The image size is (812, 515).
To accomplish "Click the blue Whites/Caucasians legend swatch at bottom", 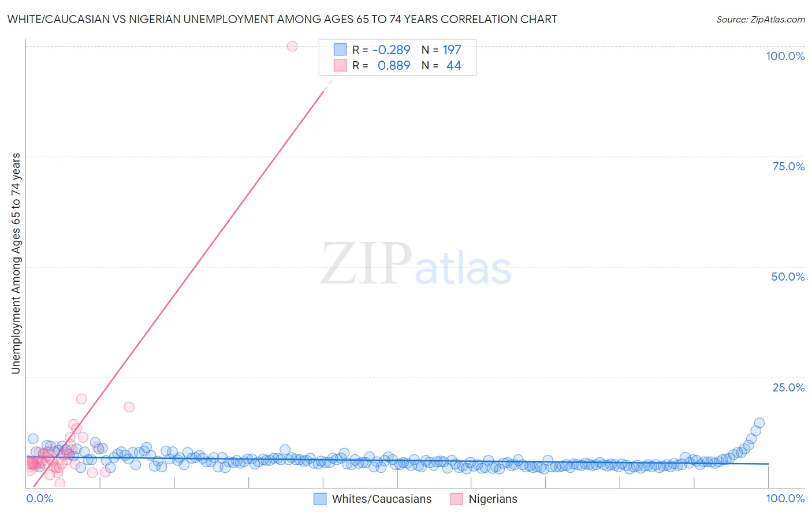I will tap(321, 499).
